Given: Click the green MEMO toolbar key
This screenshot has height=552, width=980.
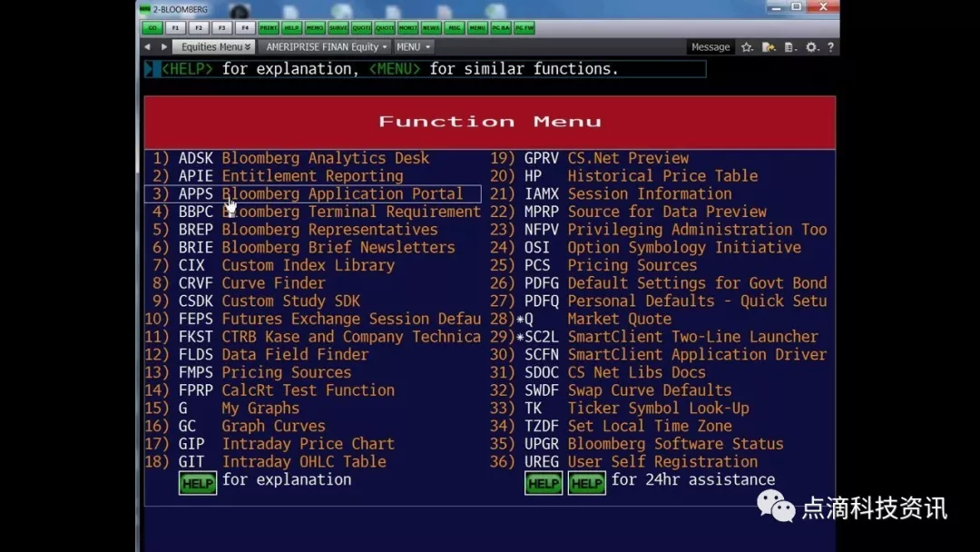Looking at the screenshot, I should 314,27.
